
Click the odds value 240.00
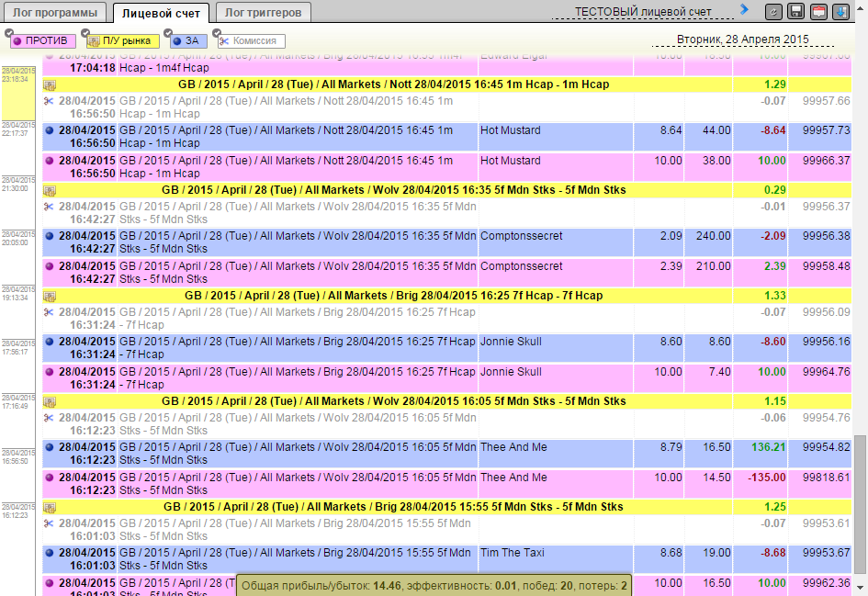(x=713, y=236)
